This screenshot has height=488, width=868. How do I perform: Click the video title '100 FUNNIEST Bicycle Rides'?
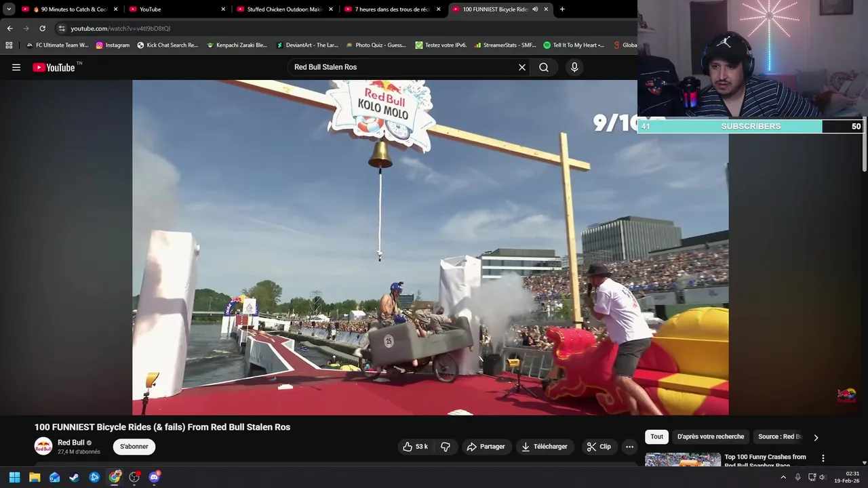click(x=162, y=427)
